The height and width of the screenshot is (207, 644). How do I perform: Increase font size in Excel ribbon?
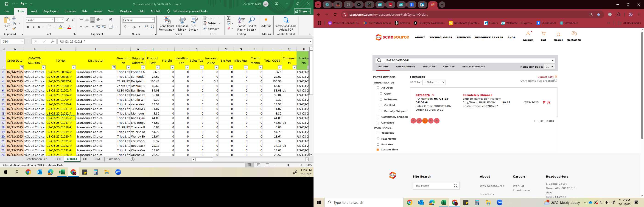[x=67, y=20]
